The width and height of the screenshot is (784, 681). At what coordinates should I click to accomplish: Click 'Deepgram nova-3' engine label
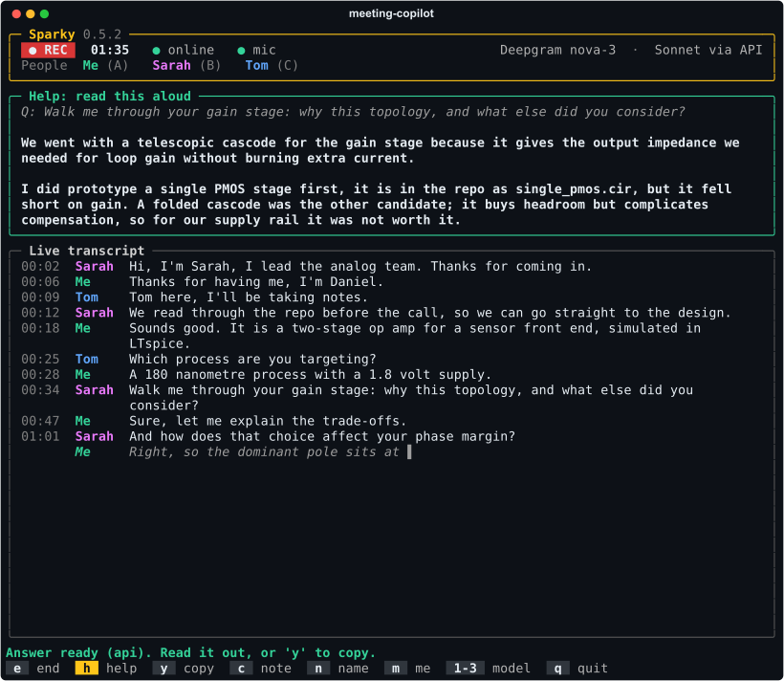coord(558,50)
